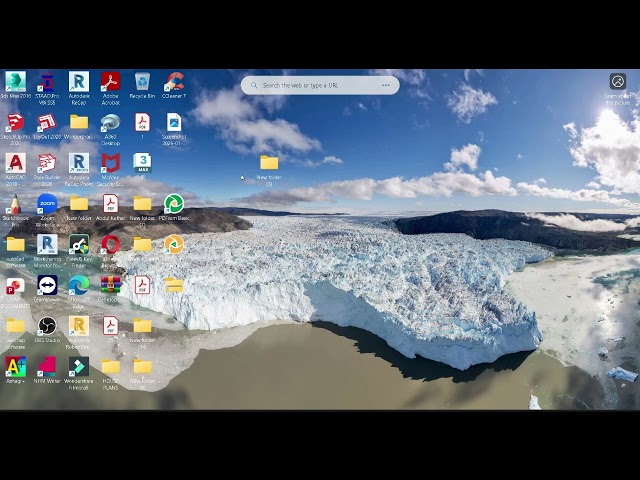Select the Adobe Acrobat shortcut
Screen dimensions: 640x480
[111, 81]
